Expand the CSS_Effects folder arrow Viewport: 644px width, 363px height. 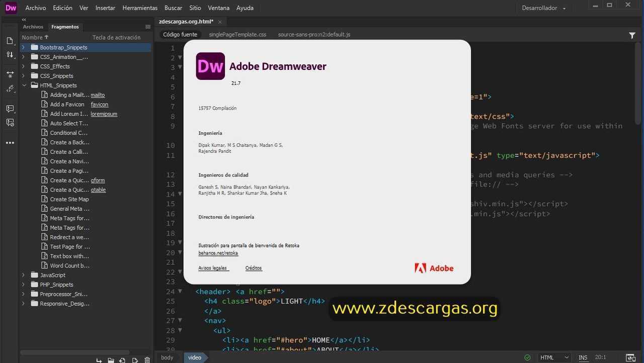click(24, 66)
